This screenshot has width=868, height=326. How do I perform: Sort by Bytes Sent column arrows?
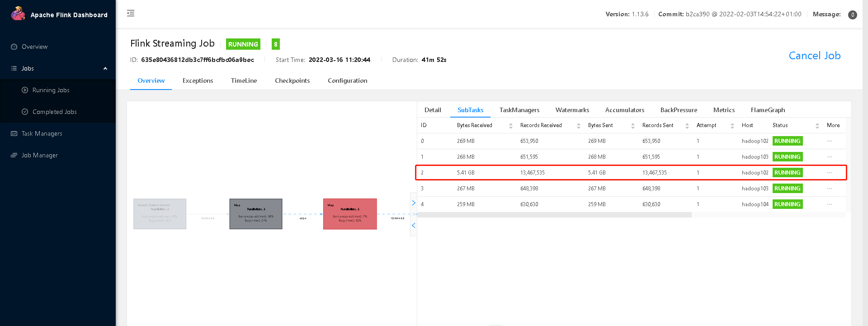pyautogui.click(x=633, y=126)
